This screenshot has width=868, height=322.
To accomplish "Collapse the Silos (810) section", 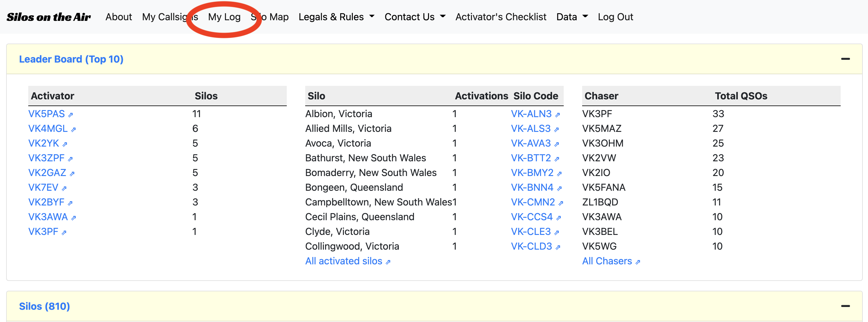I will pos(845,306).
